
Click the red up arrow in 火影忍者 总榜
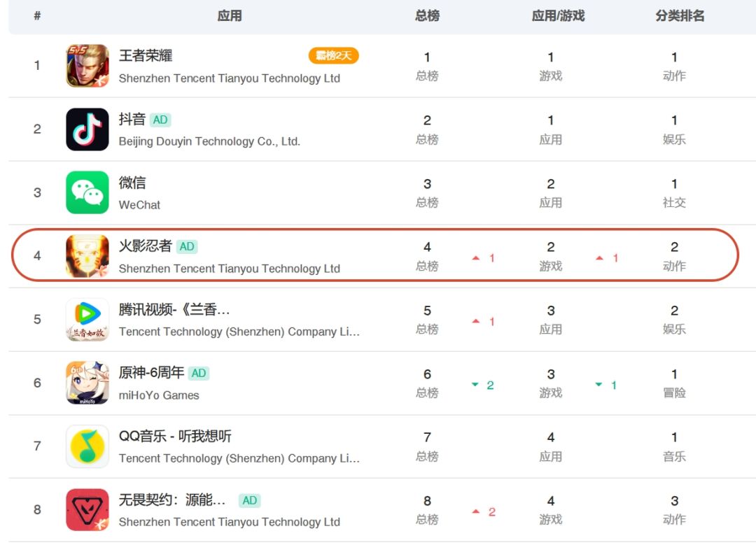[476, 258]
